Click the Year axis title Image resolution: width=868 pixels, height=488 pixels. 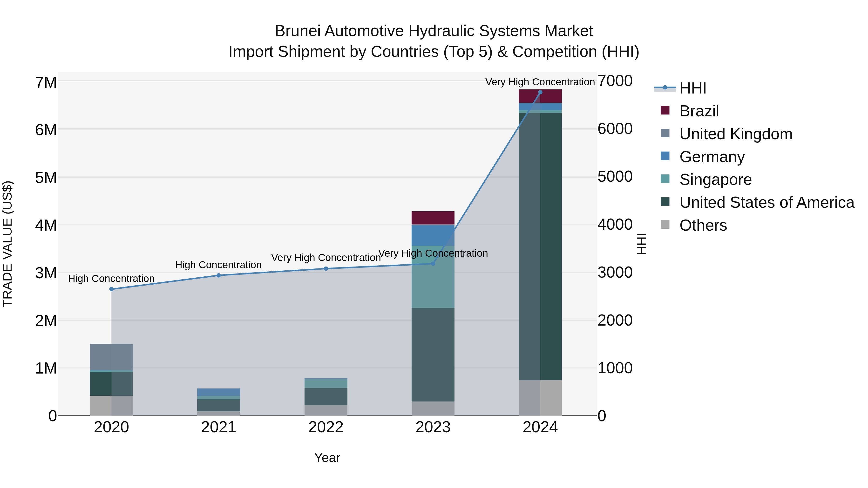coord(327,458)
